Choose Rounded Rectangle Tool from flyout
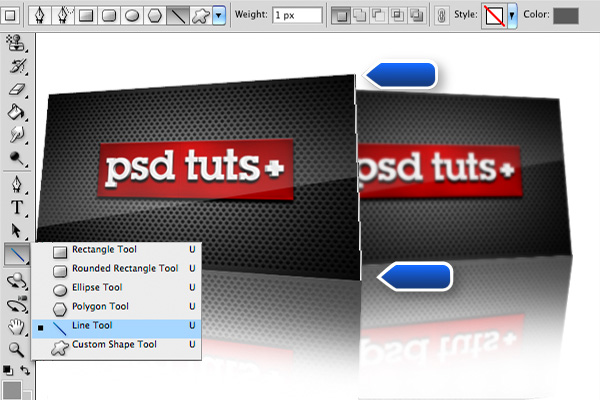The width and height of the screenshot is (600, 400). coord(116,269)
